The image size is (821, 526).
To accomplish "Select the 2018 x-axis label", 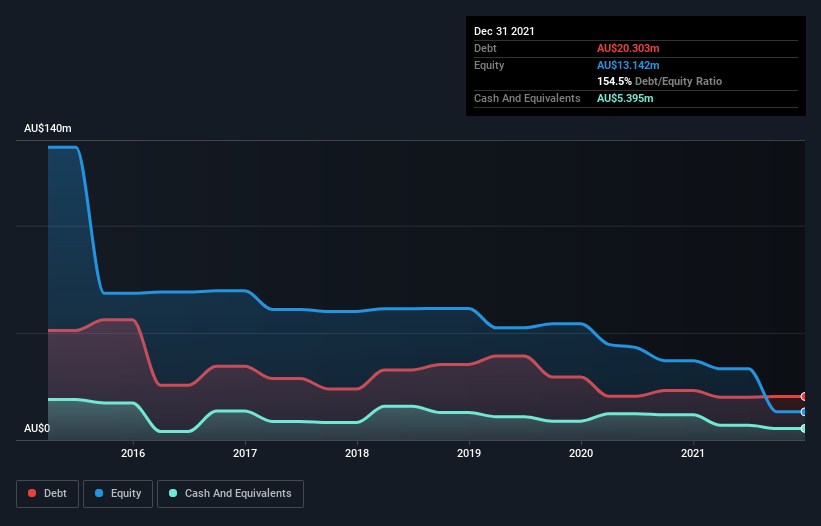I will pos(357,453).
